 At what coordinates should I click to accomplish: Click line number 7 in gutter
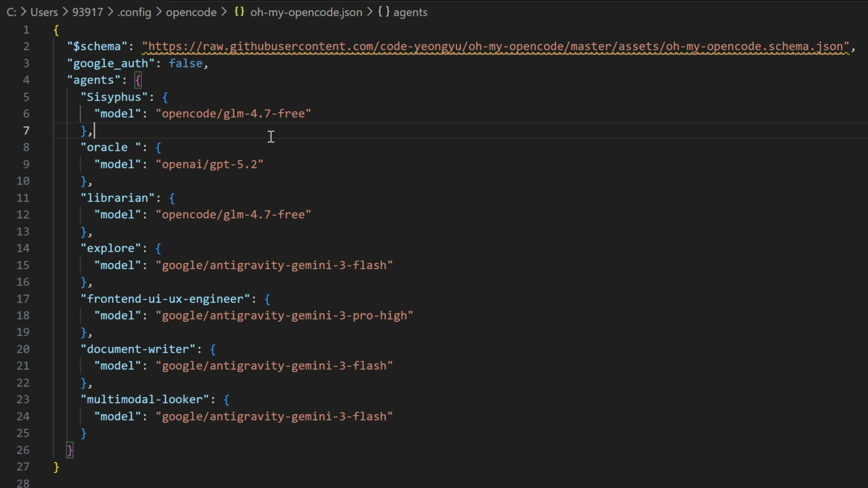click(x=26, y=130)
